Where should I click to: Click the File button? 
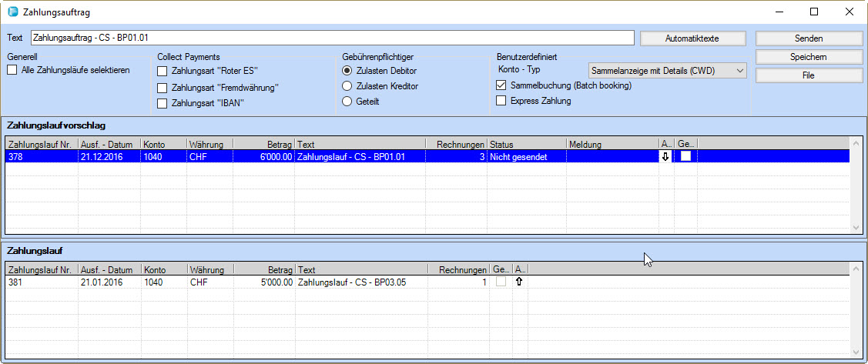click(808, 75)
